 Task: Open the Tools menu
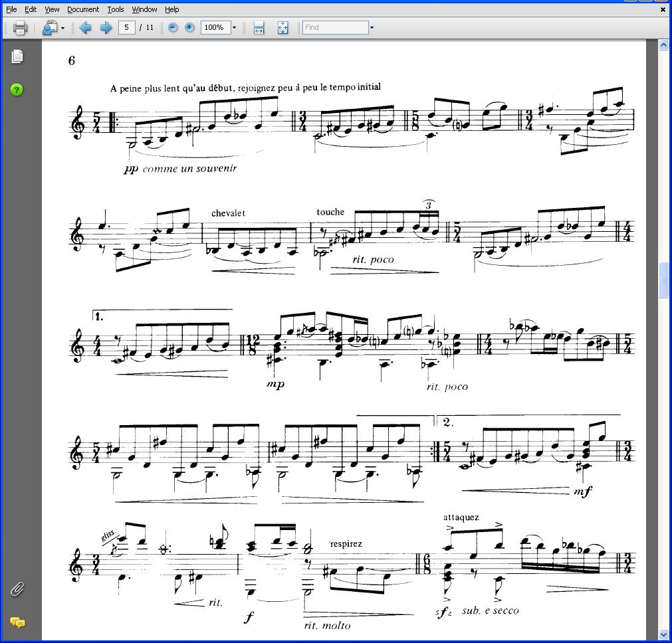click(115, 9)
